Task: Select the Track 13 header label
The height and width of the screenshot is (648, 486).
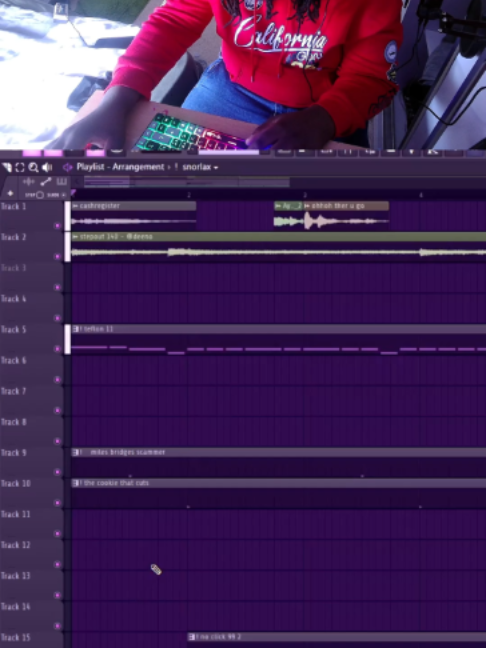Action: pos(15,576)
